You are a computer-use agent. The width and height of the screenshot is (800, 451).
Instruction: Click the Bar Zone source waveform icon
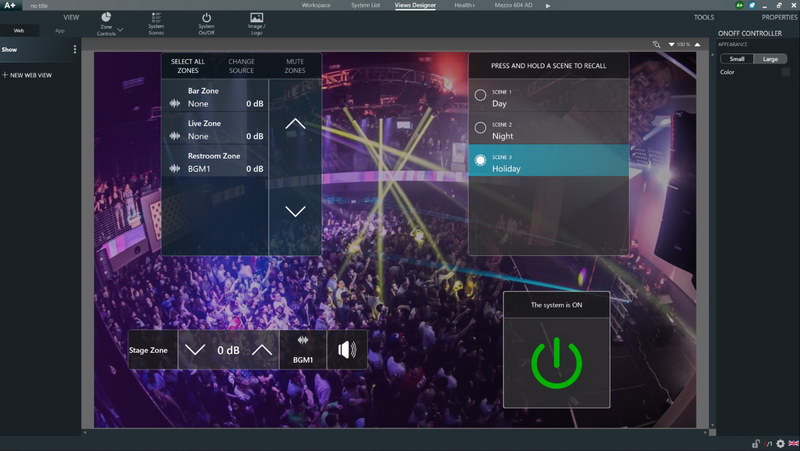click(x=174, y=103)
